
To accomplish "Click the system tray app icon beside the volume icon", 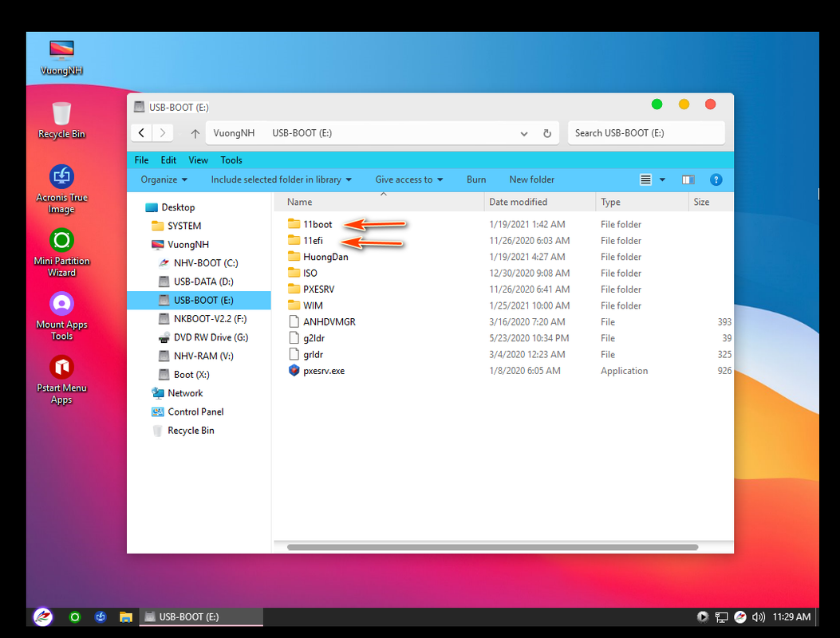I will tap(739, 617).
